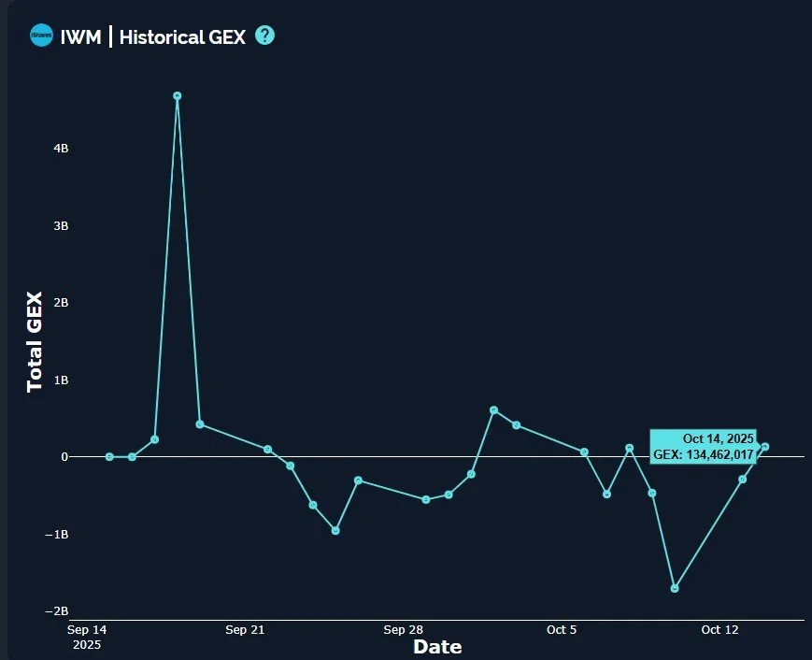Click the Oct 14, 2025 data point
This screenshot has height=660, width=812.
(765, 447)
